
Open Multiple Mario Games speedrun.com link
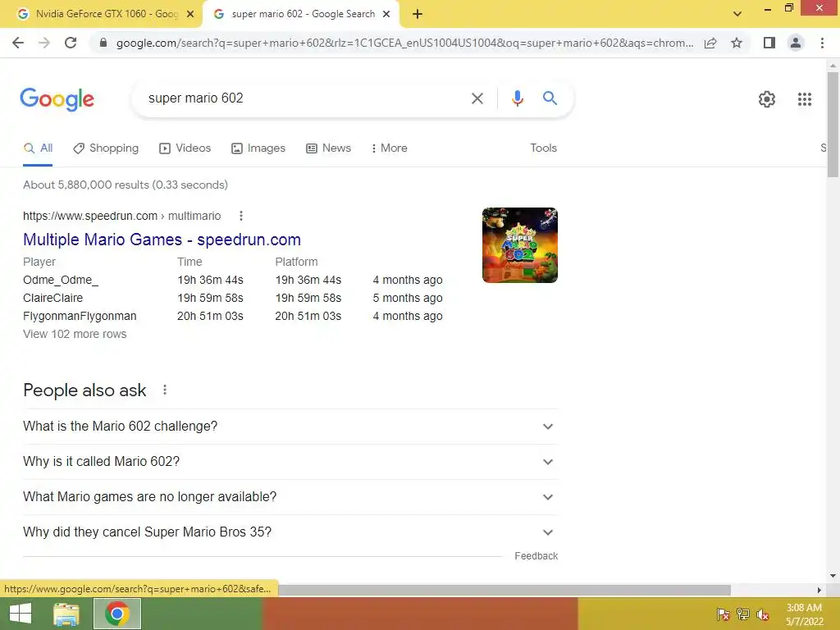click(x=162, y=240)
